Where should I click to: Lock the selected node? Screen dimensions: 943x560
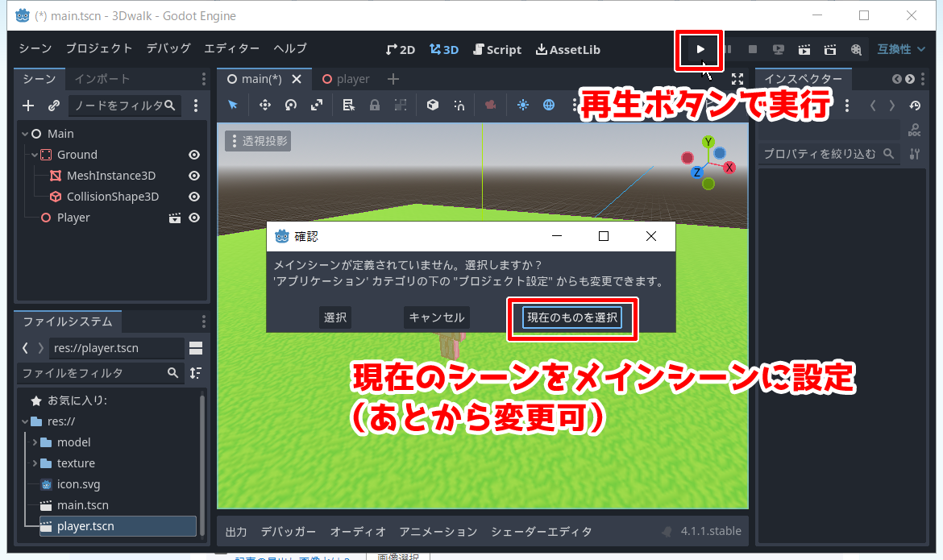(x=375, y=106)
